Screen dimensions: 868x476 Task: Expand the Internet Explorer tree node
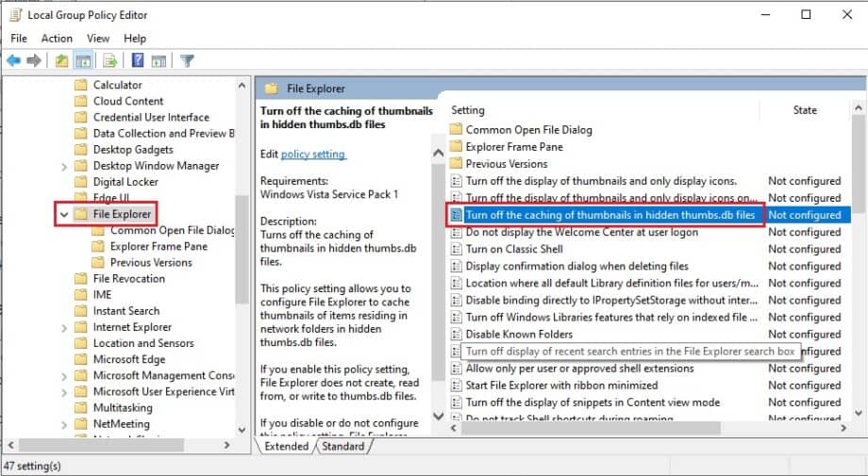coord(64,327)
